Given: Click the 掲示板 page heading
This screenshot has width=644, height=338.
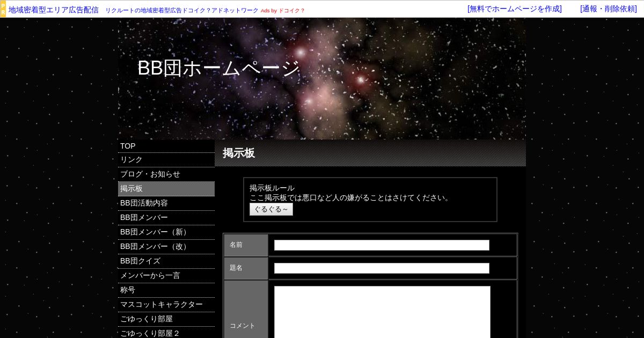Looking at the screenshot, I should (x=239, y=153).
